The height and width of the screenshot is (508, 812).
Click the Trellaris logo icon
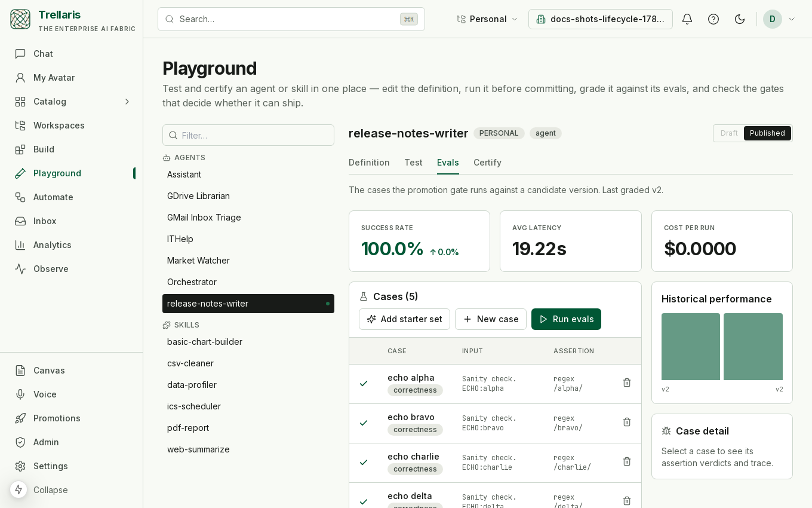coord(20,19)
